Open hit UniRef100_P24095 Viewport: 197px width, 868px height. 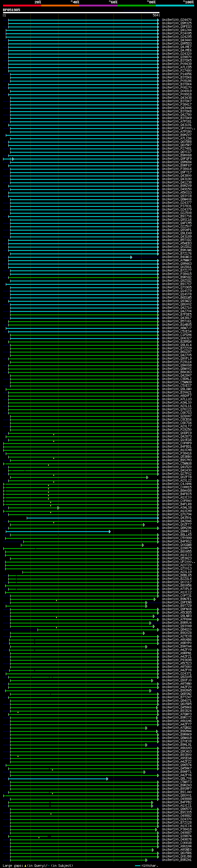177,33
